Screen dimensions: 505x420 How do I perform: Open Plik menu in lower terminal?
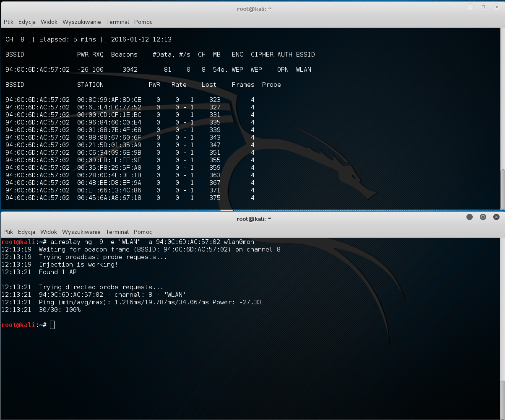8,232
